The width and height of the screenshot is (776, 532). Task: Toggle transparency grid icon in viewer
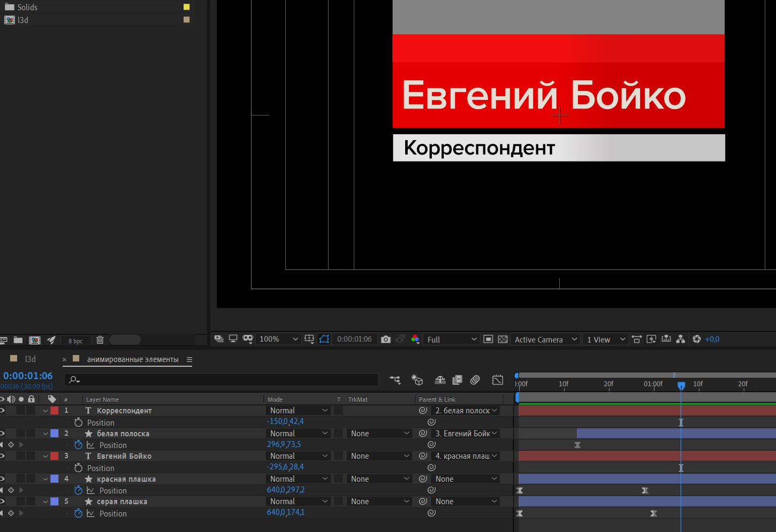point(503,339)
